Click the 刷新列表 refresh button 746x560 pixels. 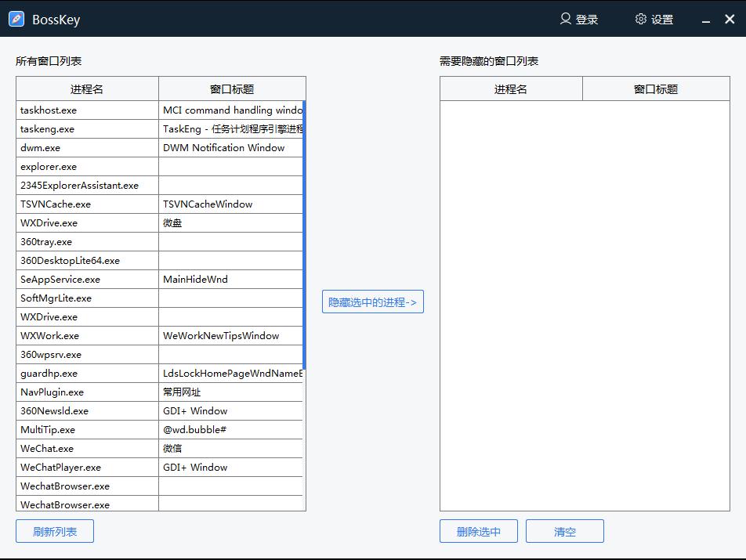[54, 530]
